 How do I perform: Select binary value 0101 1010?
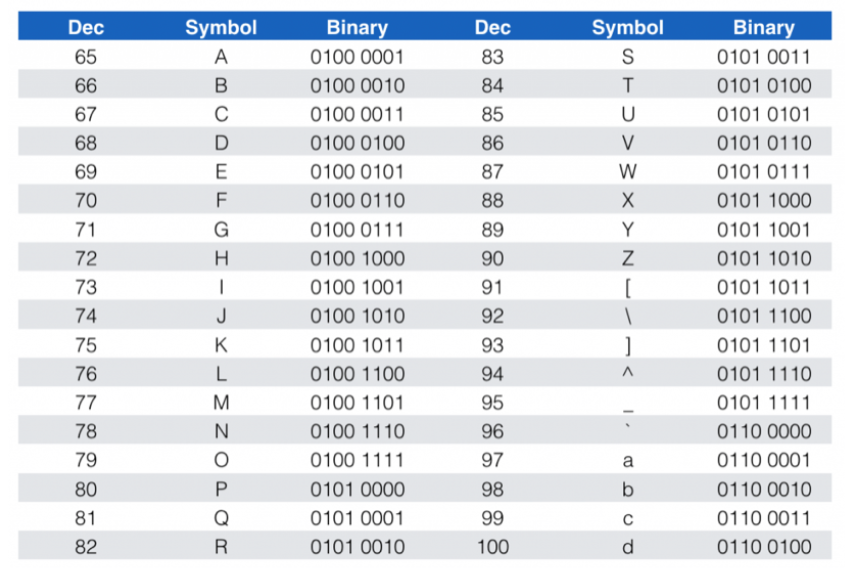pyautogui.click(x=764, y=259)
